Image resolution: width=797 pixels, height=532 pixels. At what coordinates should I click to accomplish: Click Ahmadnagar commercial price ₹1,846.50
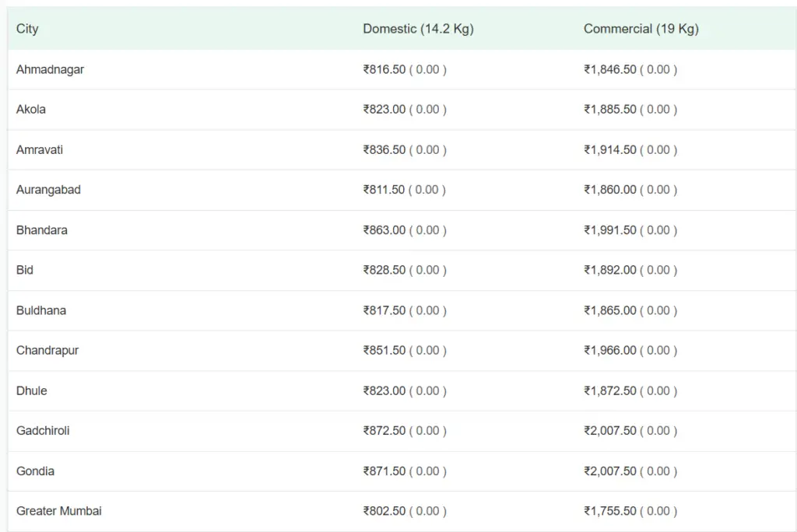[x=610, y=70]
